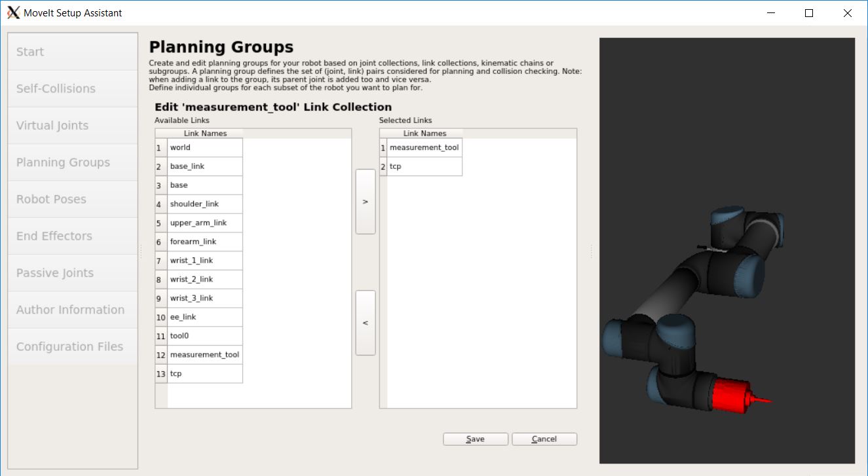
Task: Cancel editing the link collection
Action: [x=544, y=439]
